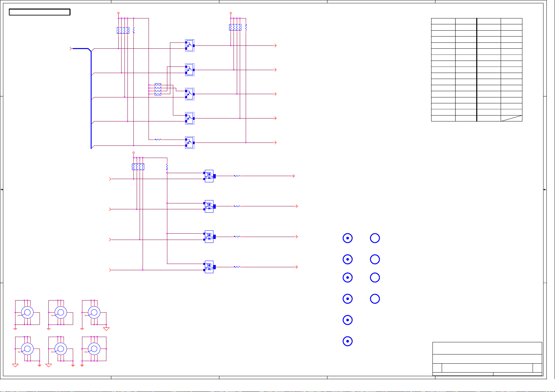Image resolution: width=555 pixels, height=392 pixels.
Task: Click the title block in the bottom-right corner
Action: [x=487, y=359]
